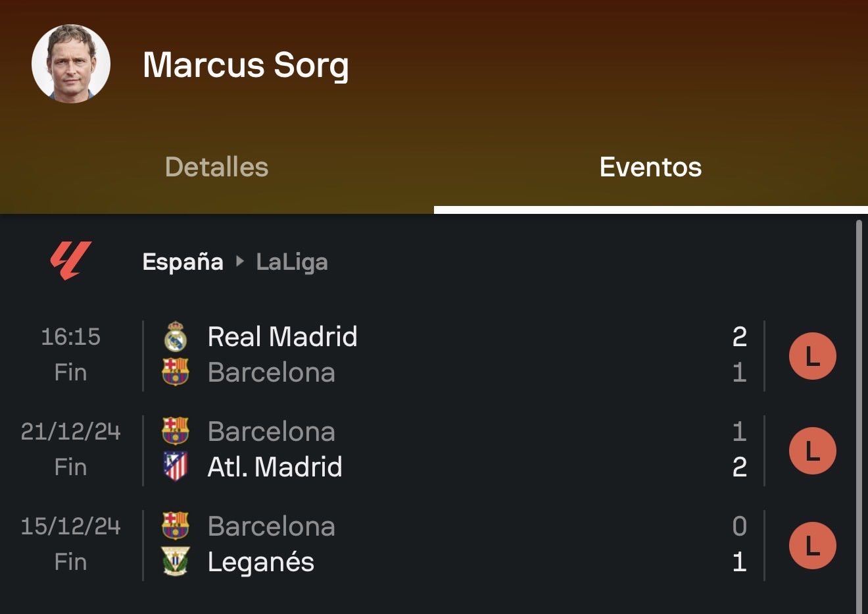Click the breadcrumb arrow between España and LaLiga
868x614 pixels.
(x=240, y=262)
